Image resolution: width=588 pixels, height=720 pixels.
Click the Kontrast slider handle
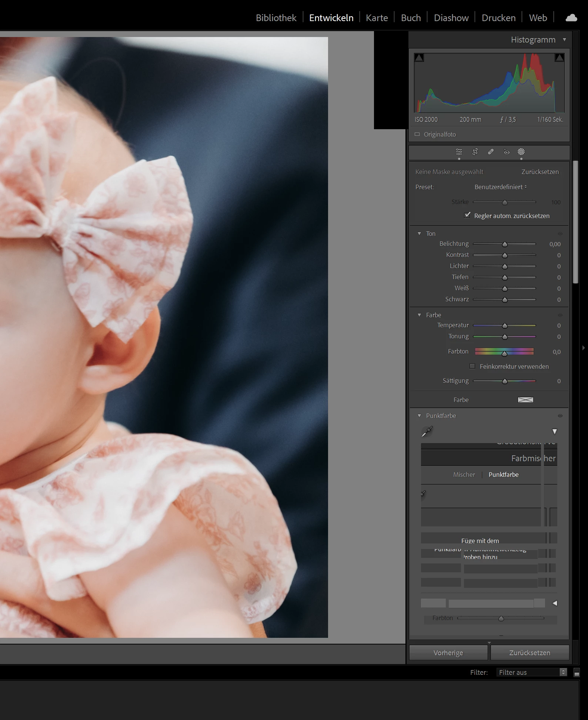(x=505, y=255)
